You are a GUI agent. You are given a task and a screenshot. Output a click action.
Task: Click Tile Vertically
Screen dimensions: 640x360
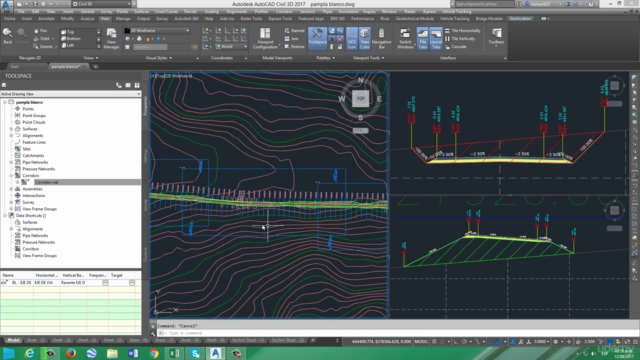460,38
